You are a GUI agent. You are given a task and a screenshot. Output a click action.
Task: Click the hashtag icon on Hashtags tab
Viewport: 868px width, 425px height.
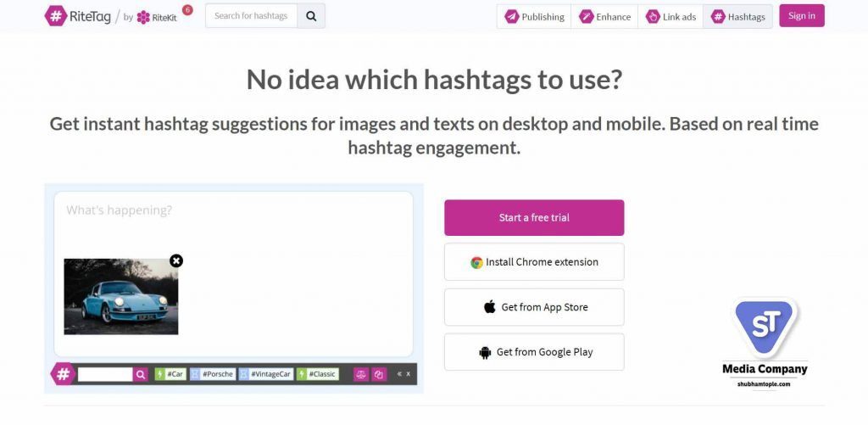(x=718, y=17)
